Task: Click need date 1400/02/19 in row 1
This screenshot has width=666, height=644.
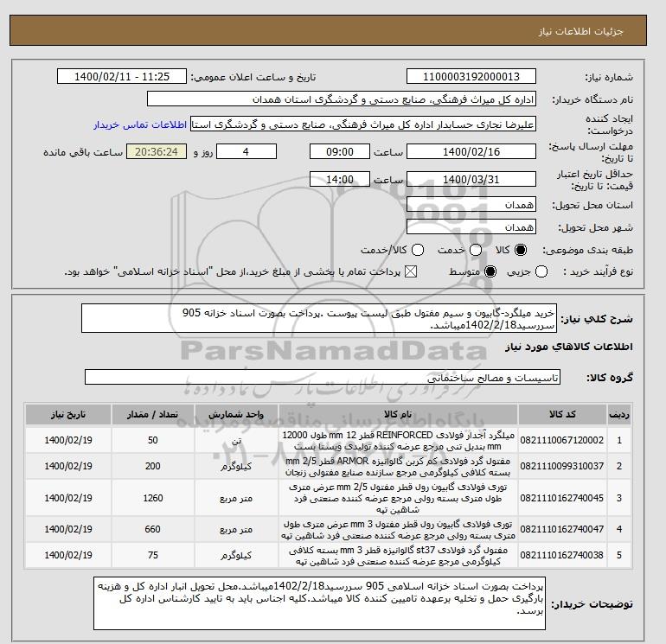Action: (68, 440)
